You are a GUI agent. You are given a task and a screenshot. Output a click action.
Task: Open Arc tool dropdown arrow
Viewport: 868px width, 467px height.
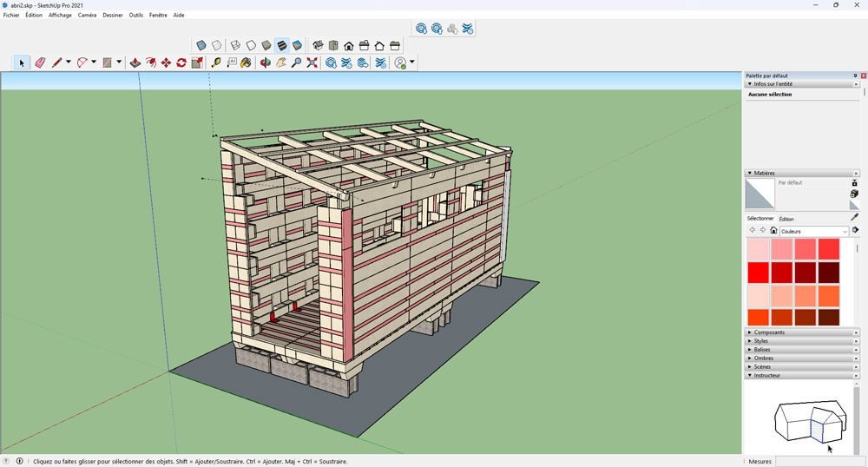click(94, 62)
